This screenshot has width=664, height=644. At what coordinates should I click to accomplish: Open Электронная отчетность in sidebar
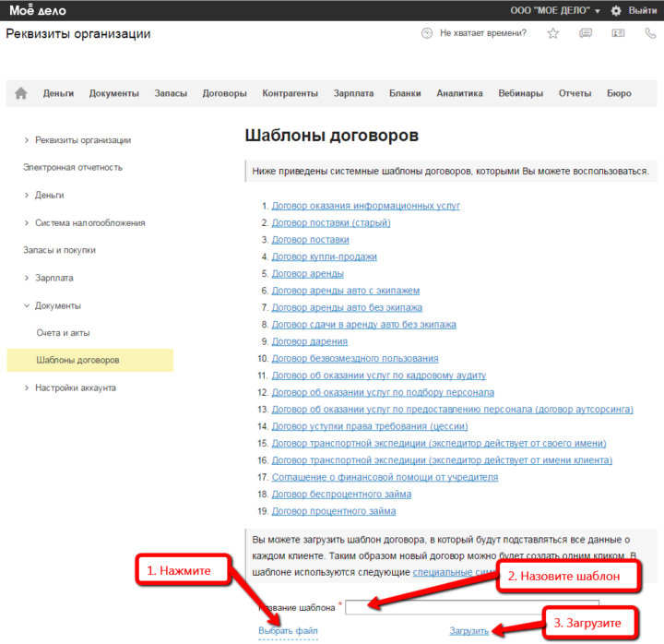pyautogui.click(x=73, y=168)
